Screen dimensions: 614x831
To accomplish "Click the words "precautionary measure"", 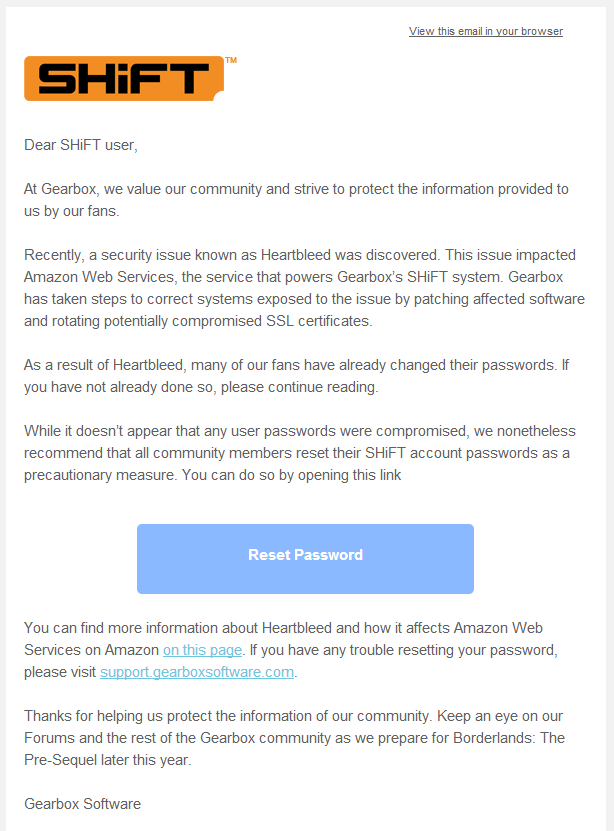I will 99,475.
